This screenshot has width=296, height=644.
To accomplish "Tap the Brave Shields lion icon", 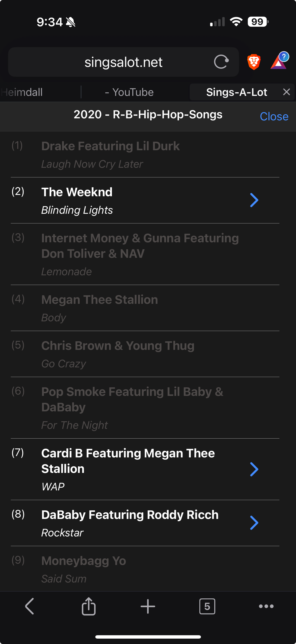I will coord(254,62).
